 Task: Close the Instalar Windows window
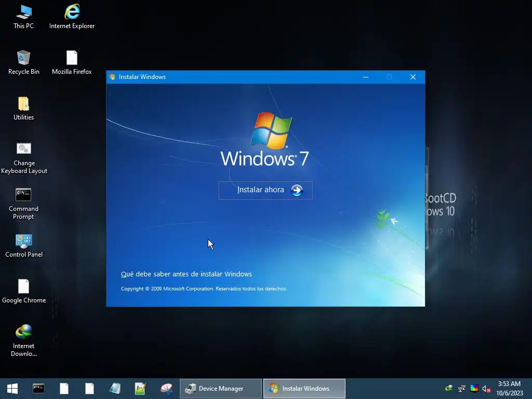click(413, 77)
